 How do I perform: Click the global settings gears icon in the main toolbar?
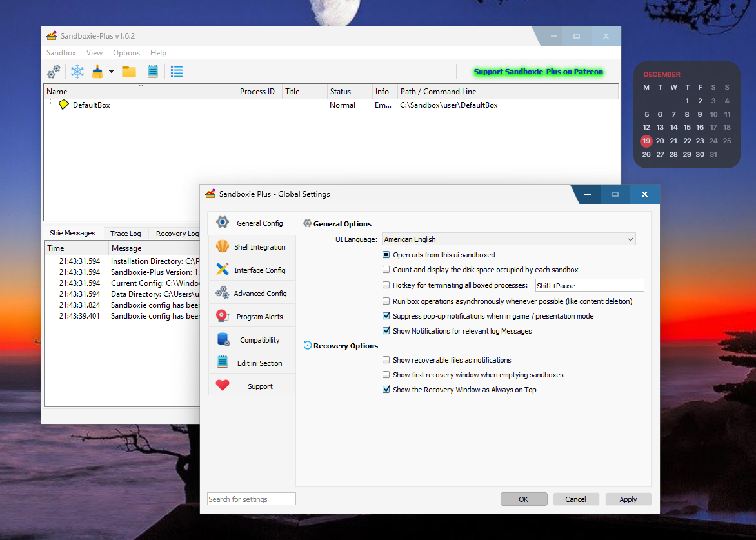pos(54,72)
